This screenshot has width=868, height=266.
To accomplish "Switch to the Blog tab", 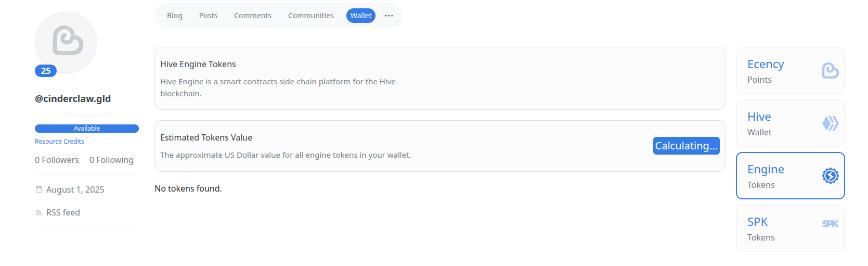I will click(175, 16).
